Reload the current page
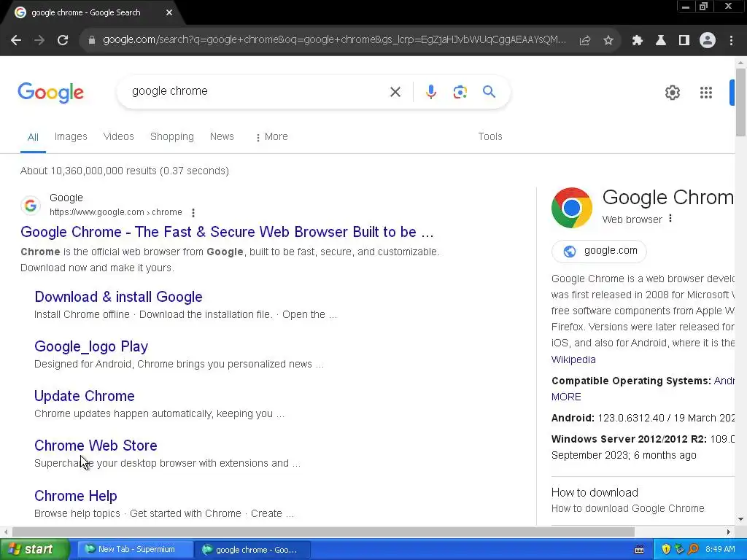The width and height of the screenshot is (747, 560). (x=63, y=41)
